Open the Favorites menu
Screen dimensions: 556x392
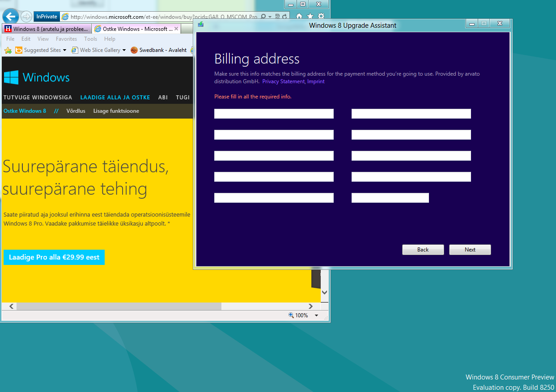tap(66, 39)
